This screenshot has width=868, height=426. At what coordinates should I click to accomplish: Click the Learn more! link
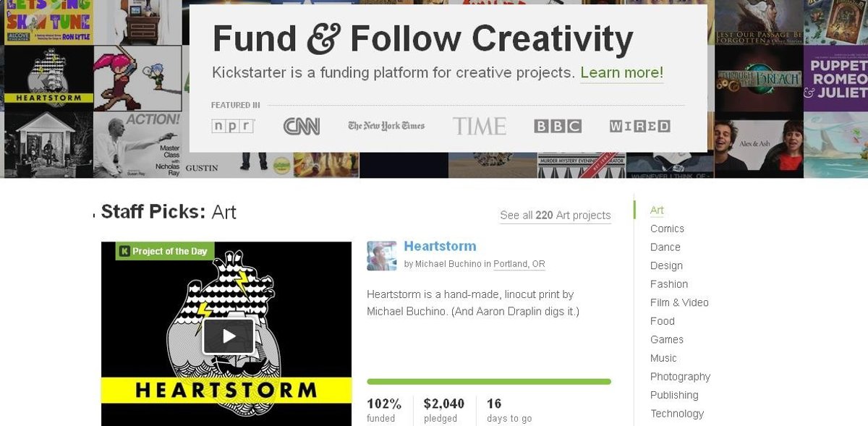(621, 73)
